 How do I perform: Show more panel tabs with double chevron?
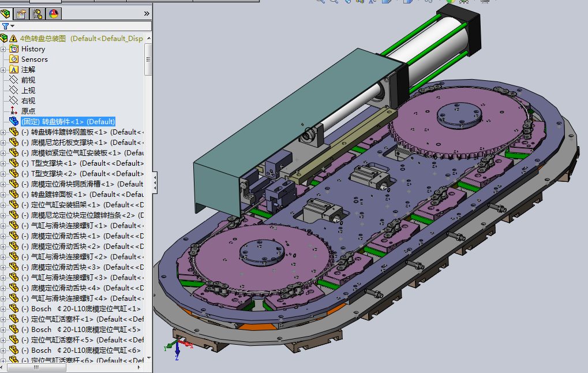pyautogui.click(x=146, y=13)
